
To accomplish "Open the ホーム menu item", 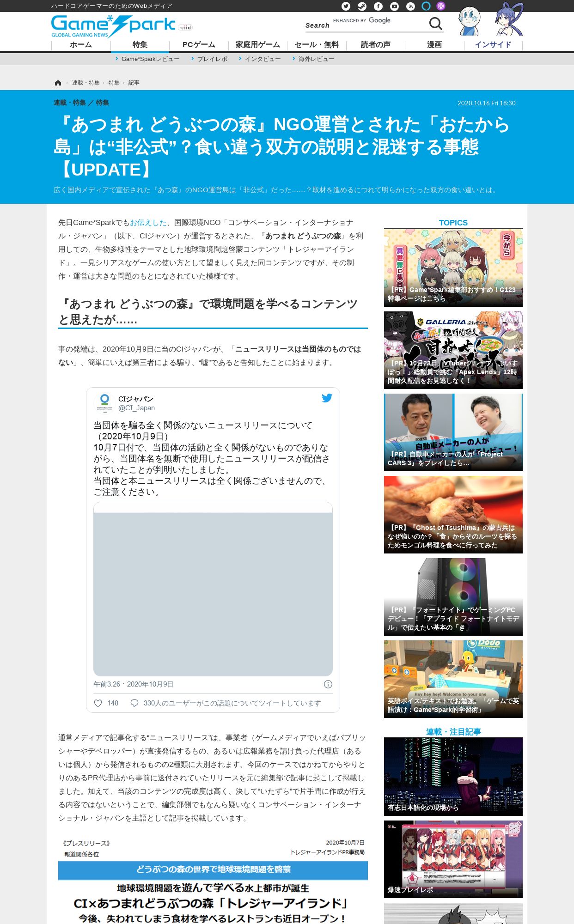I will tap(81, 45).
